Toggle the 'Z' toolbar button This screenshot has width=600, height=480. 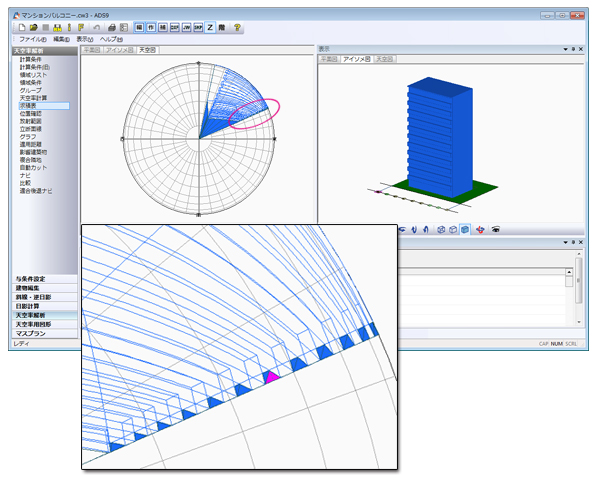click(x=210, y=28)
